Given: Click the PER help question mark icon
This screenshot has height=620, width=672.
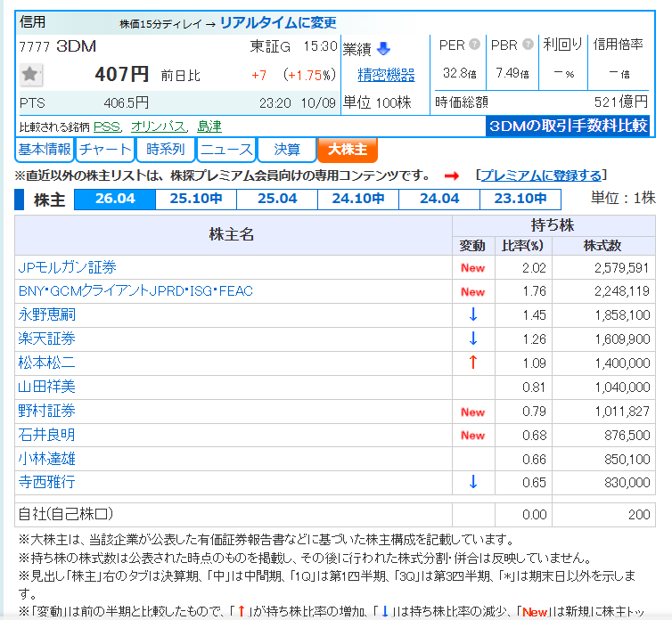Looking at the screenshot, I should (474, 45).
